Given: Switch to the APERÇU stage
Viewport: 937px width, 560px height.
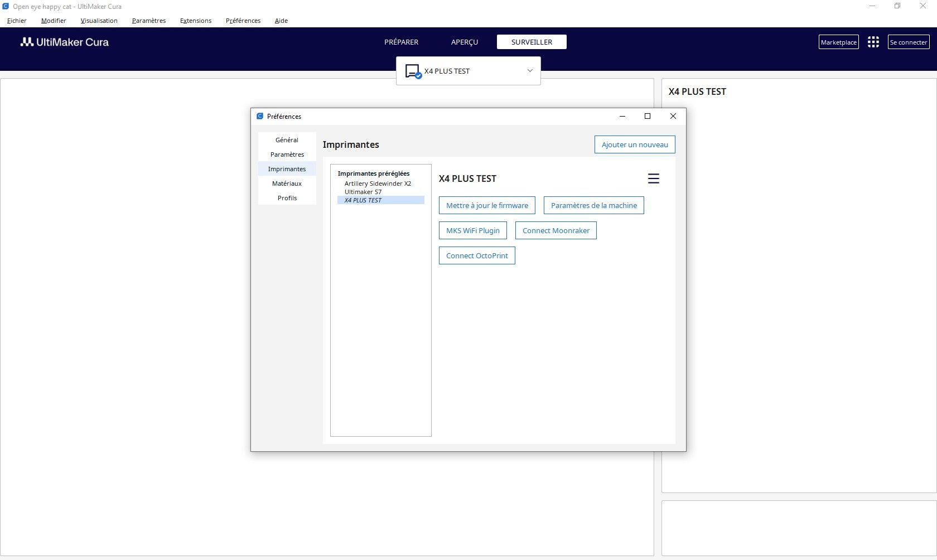Looking at the screenshot, I should [465, 42].
